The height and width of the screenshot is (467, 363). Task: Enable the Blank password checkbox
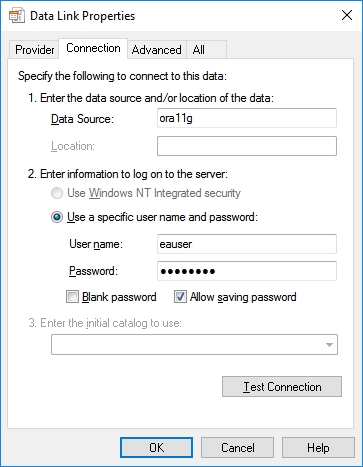click(x=72, y=297)
